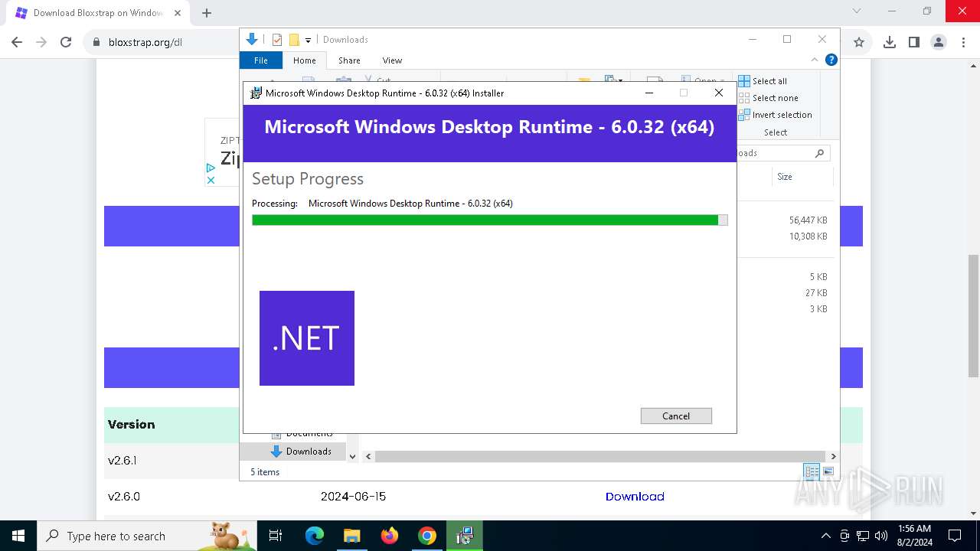Open Windows Start menu
980x551 pixels.
(18, 536)
